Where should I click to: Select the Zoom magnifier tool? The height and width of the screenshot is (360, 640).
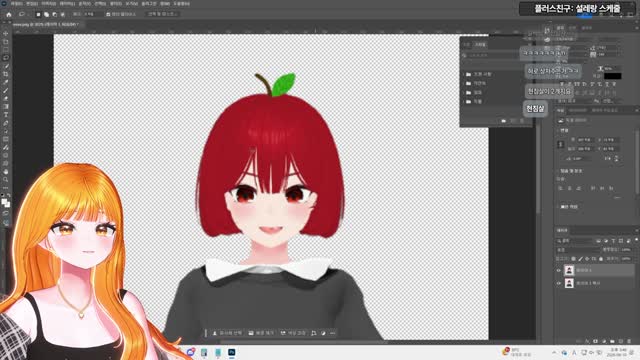pyautogui.click(x=6, y=180)
